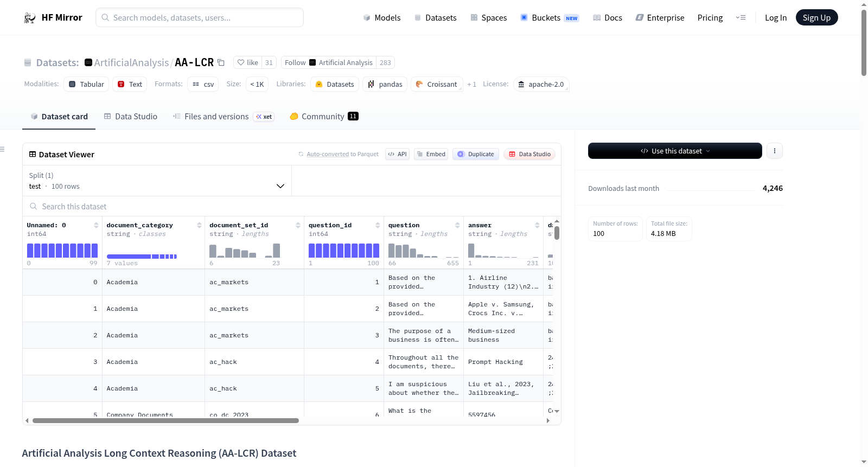The image size is (868, 467).
Task: Open Docs in the top navigation
Action: (608, 18)
